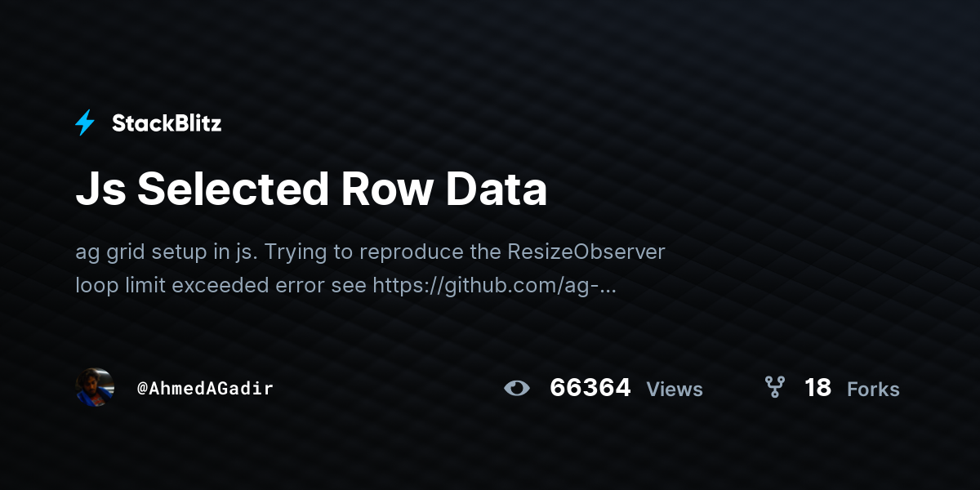
Task: Open the @AhmedAGadir username link
Action: coord(205,388)
